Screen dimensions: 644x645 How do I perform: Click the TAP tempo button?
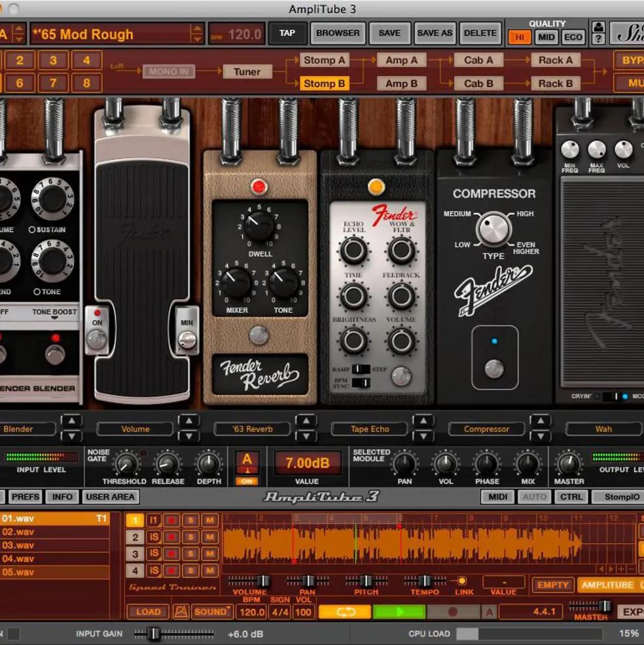click(287, 33)
